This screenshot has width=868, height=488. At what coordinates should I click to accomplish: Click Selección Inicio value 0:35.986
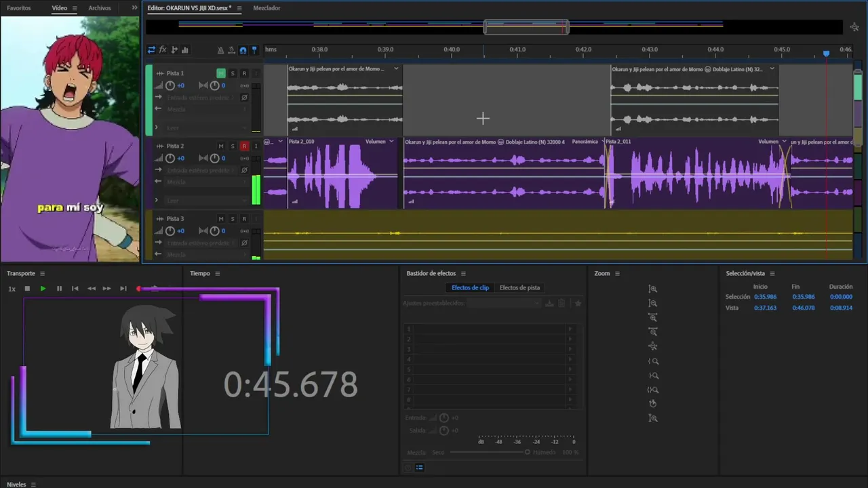click(x=764, y=297)
